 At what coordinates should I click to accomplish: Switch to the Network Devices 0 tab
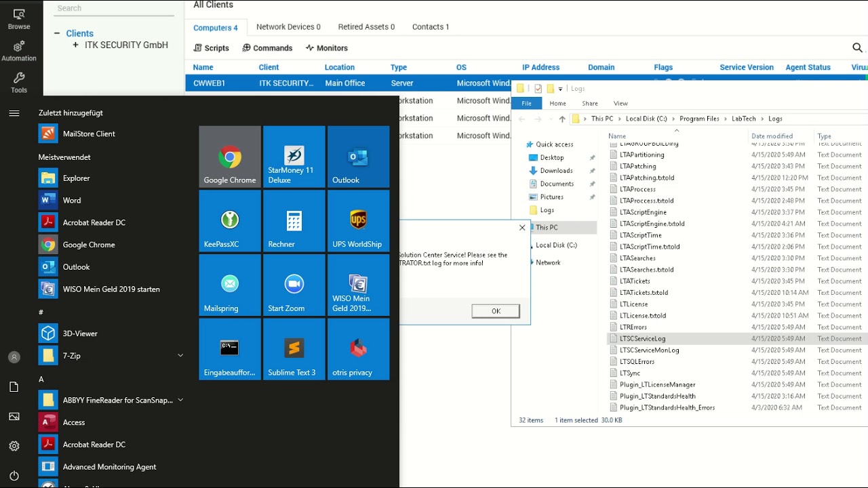pyautogui.click(x=288, y=27)
